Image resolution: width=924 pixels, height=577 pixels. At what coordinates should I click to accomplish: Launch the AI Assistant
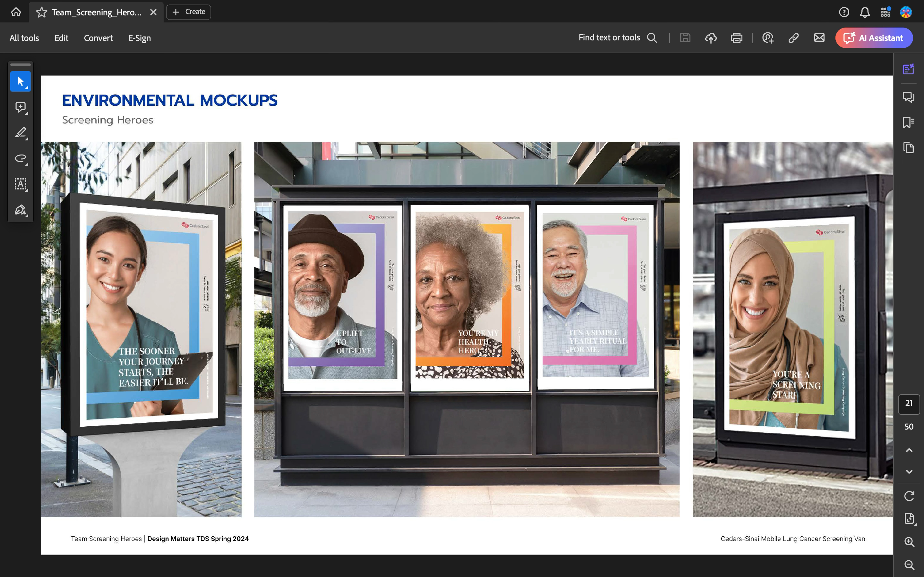click(x=874, y=38)
